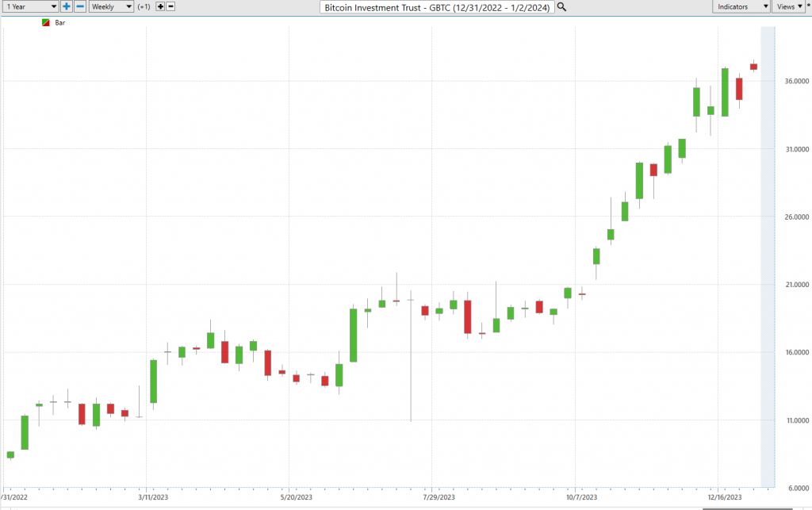Click the horizontal scrollbar thumb at the bottom
The image size is (812, 510).
coord(747,509)
